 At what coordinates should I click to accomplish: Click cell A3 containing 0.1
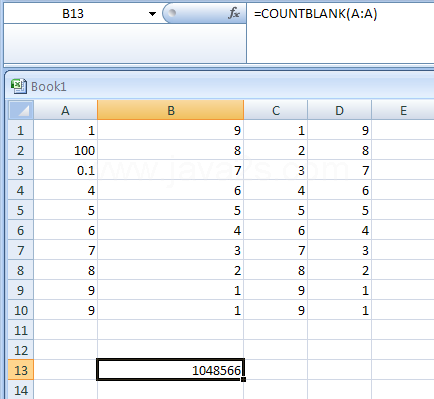[x=66, y=170]
